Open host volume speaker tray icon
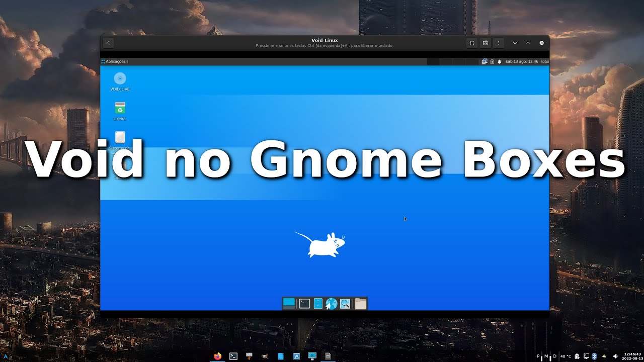Viewport: 644px width, 362px height. pyautogui.click(x=615, y=356)
